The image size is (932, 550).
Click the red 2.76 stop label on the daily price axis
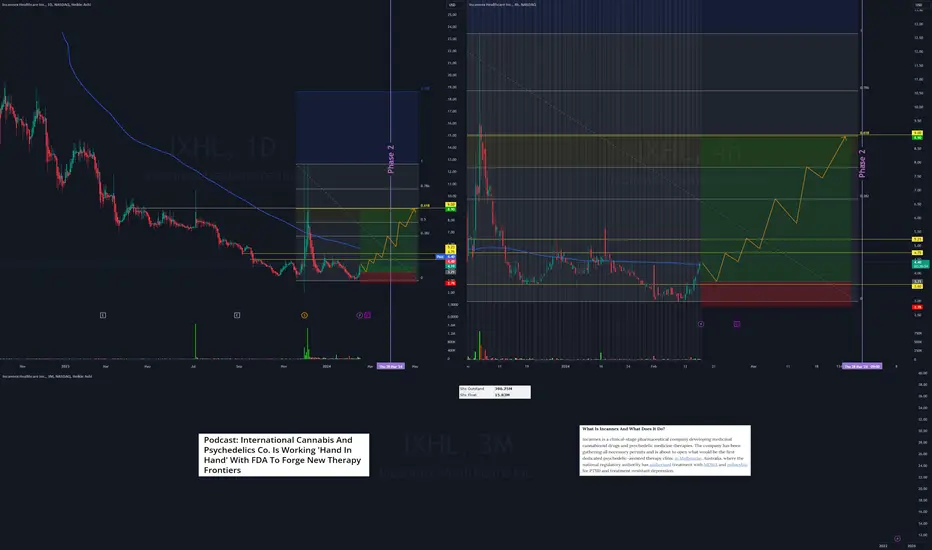pos(451,283)
